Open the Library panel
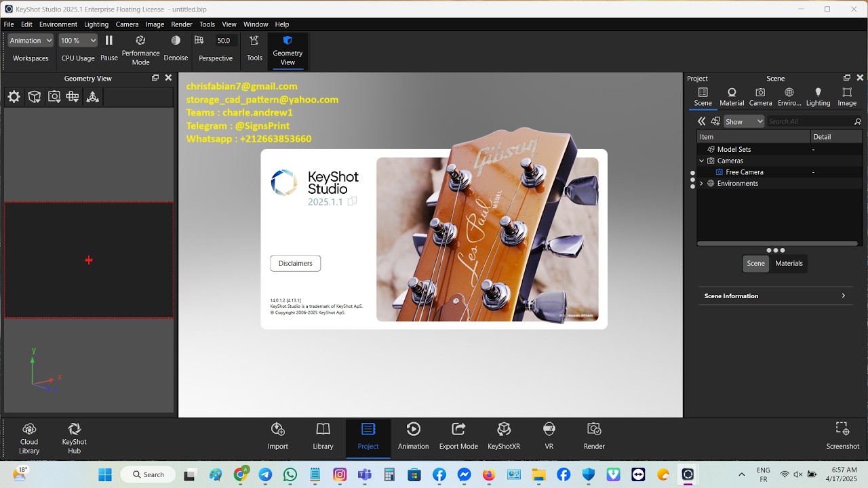868x488 pixels. tap(323, 436)
